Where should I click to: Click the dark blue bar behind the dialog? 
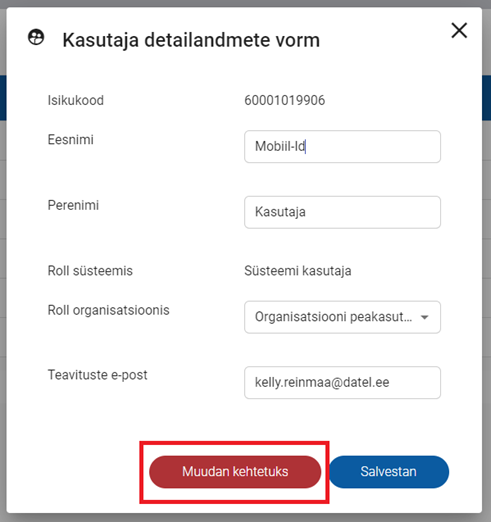486,97
